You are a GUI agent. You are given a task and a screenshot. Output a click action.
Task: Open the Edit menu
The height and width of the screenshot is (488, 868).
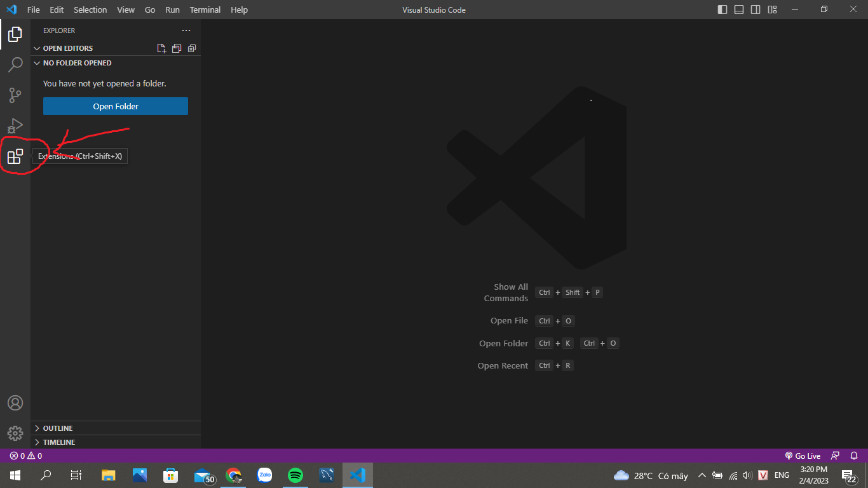(x=57, y=10)
